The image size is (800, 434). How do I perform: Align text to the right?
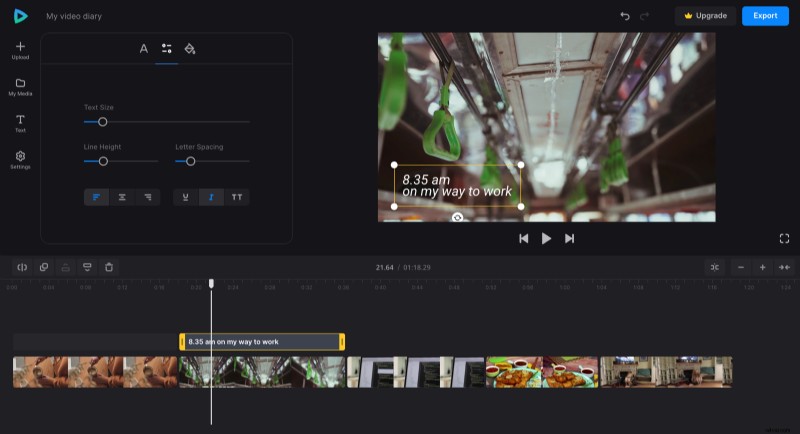(x=147, y=197)
